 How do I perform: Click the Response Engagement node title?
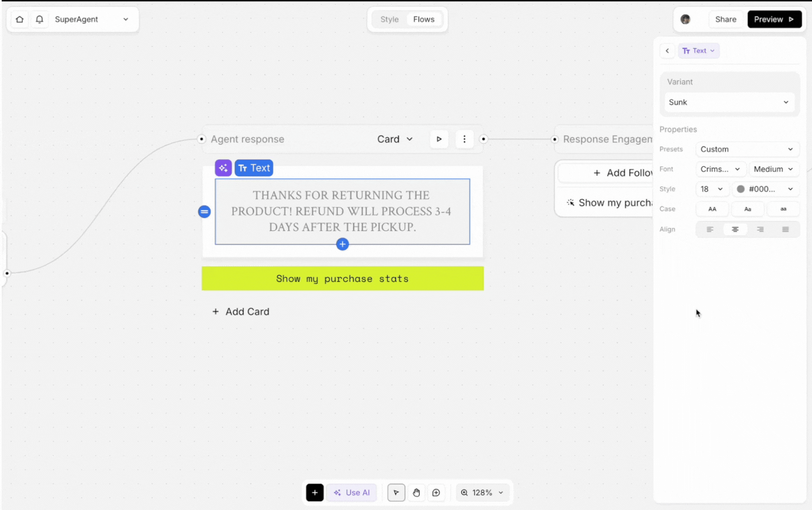pyautogui.click(x=608, y=139)
